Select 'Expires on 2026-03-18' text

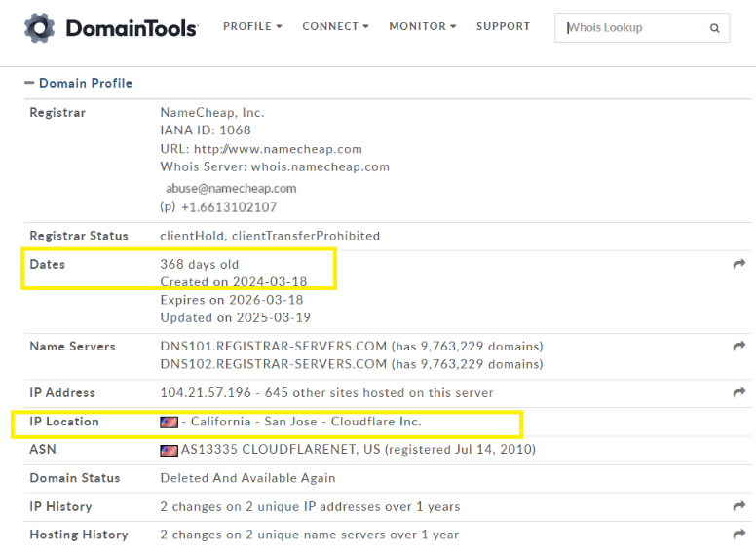[232, 300]
